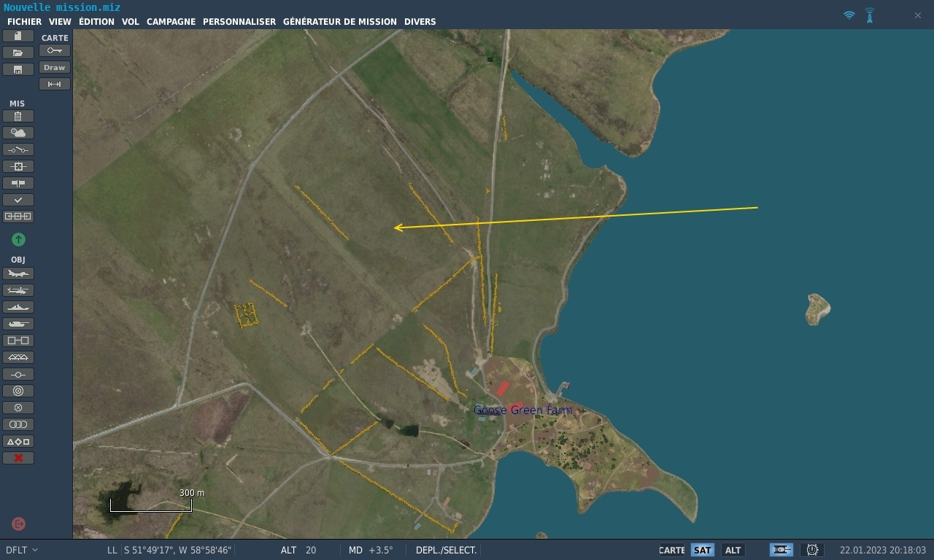
Task: Activate the distance ruler tool
Action: click(55, 84)
